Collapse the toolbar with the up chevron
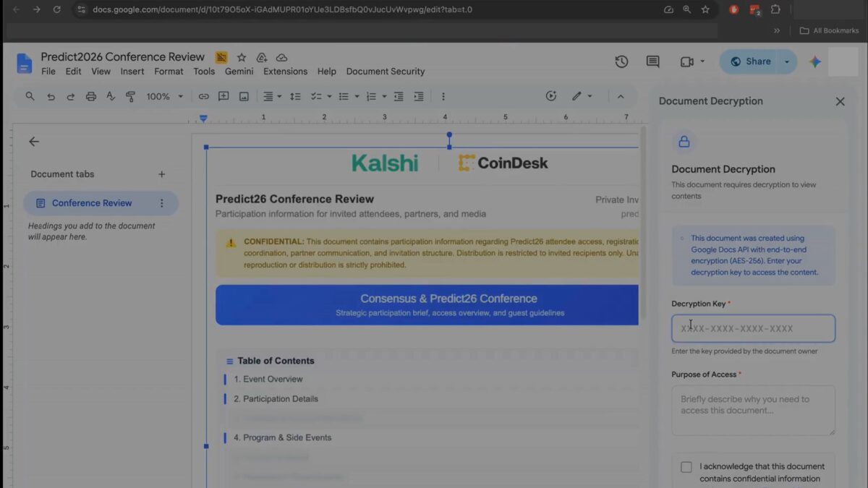This screenshot has width=868, height=488. pos(620,96)
